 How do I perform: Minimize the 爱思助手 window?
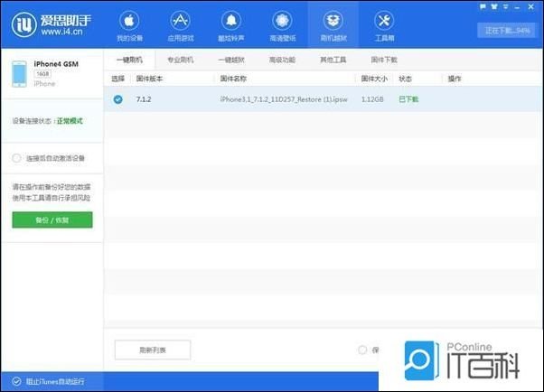[x=517, y=7]
